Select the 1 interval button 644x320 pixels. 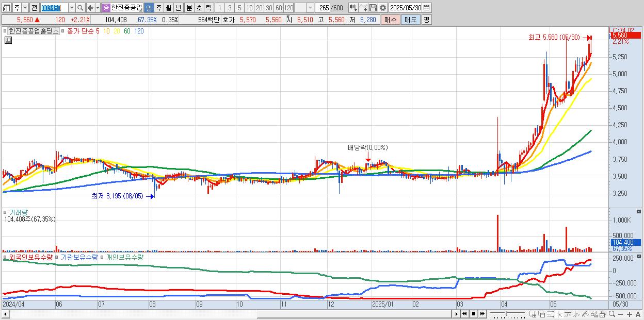pyautogui.click(x=219, y=8)
